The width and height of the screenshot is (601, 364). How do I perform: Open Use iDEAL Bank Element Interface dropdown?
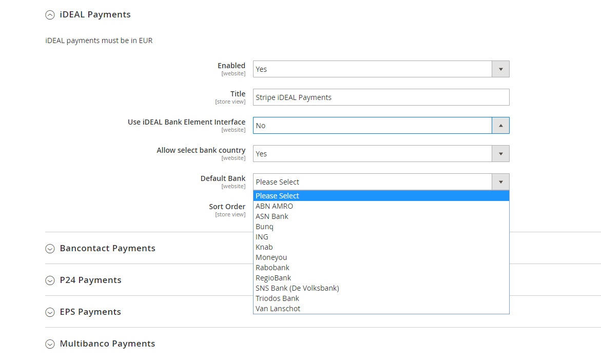click(381, 126)
